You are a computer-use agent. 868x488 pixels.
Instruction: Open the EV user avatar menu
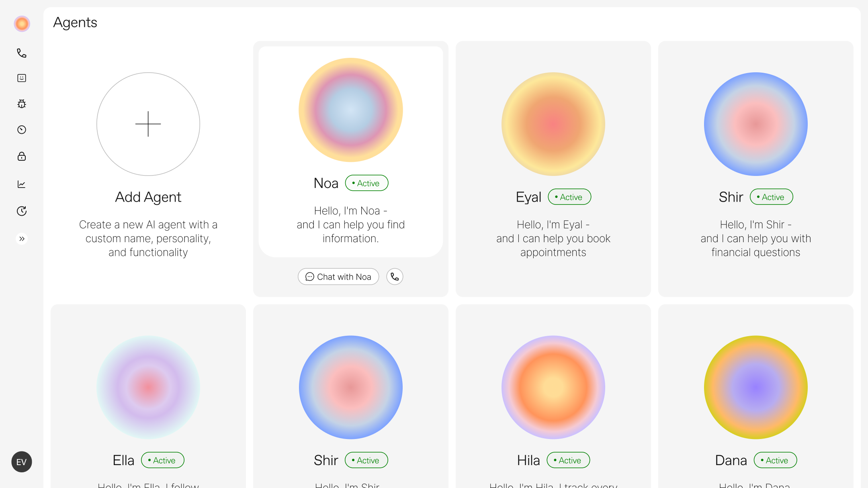click(22, 462)
